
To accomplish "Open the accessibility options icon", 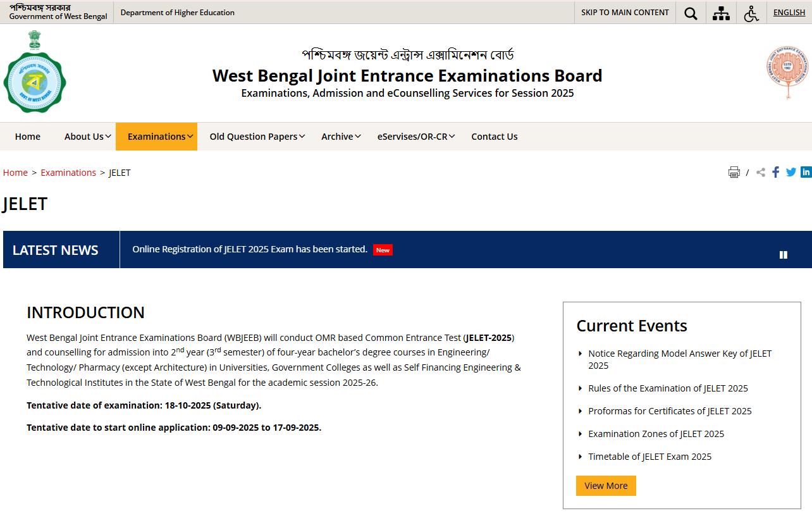I will (x=751, y=13).
